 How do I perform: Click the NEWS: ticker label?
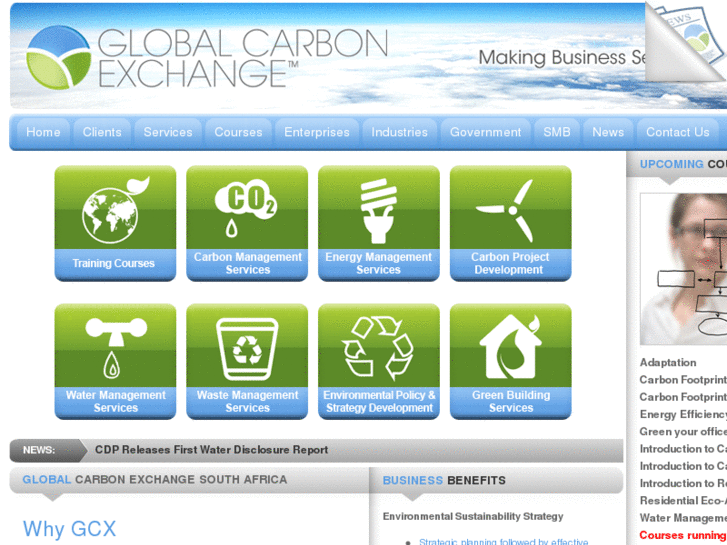click(39, 450)
